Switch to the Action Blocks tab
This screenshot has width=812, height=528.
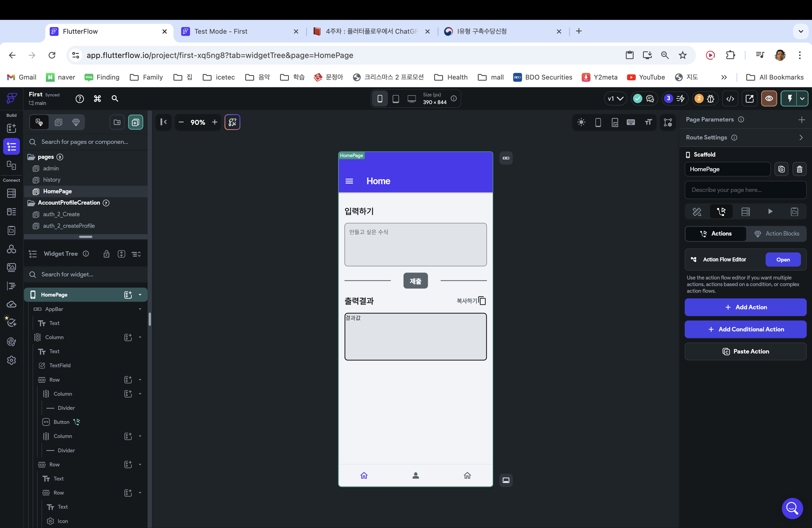tap(777, 234)
